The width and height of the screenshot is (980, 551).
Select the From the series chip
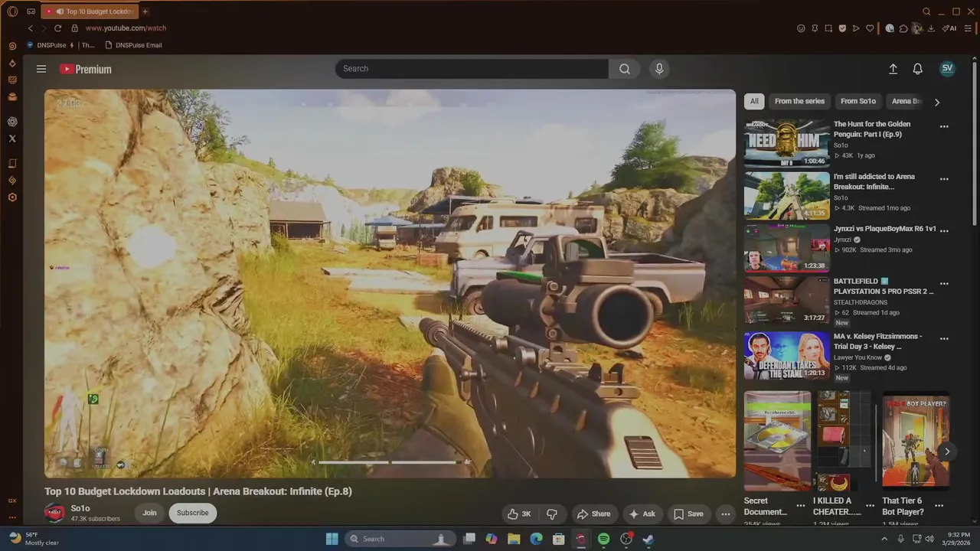[799, 101]
